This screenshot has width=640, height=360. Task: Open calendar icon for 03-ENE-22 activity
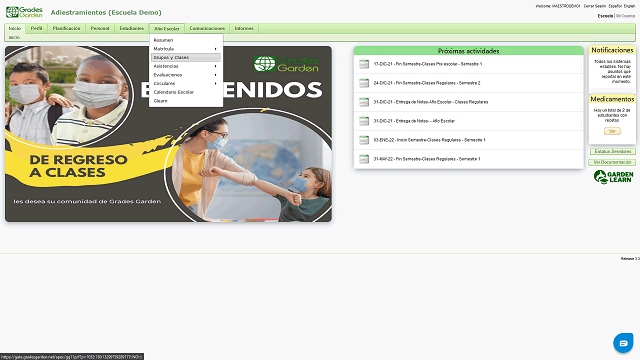[364, 140]
